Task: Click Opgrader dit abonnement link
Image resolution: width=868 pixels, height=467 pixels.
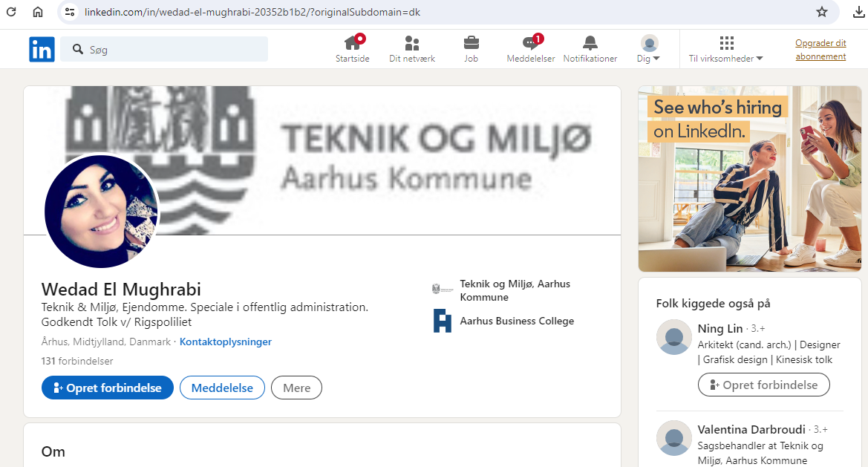Action: tap(820, 49)
